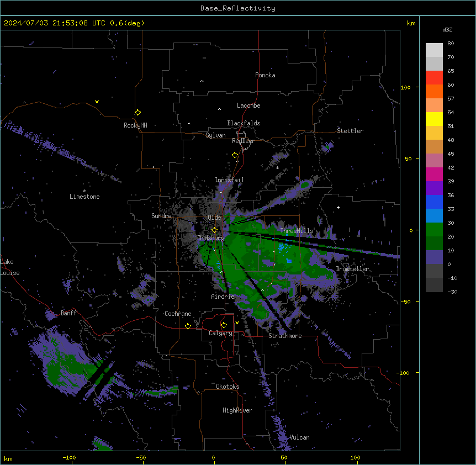Click the Olds city label
Screen dimensions: 476x465
coord(214,218)
